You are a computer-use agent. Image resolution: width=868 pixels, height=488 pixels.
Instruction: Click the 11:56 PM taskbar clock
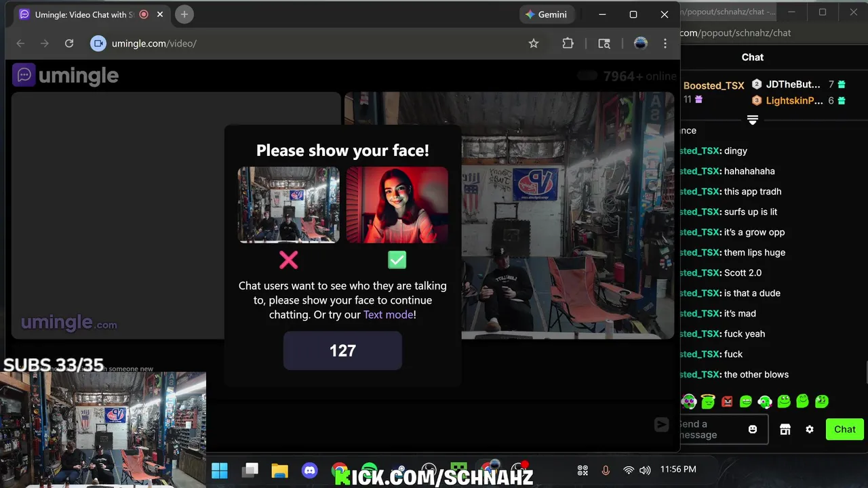point(678,469)
